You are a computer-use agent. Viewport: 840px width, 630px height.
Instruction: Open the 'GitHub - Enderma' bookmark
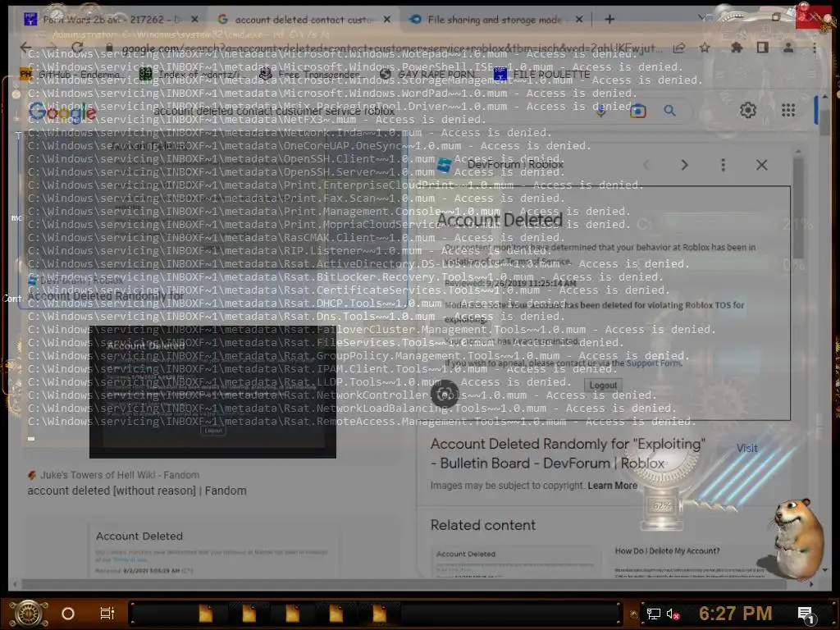71,75
